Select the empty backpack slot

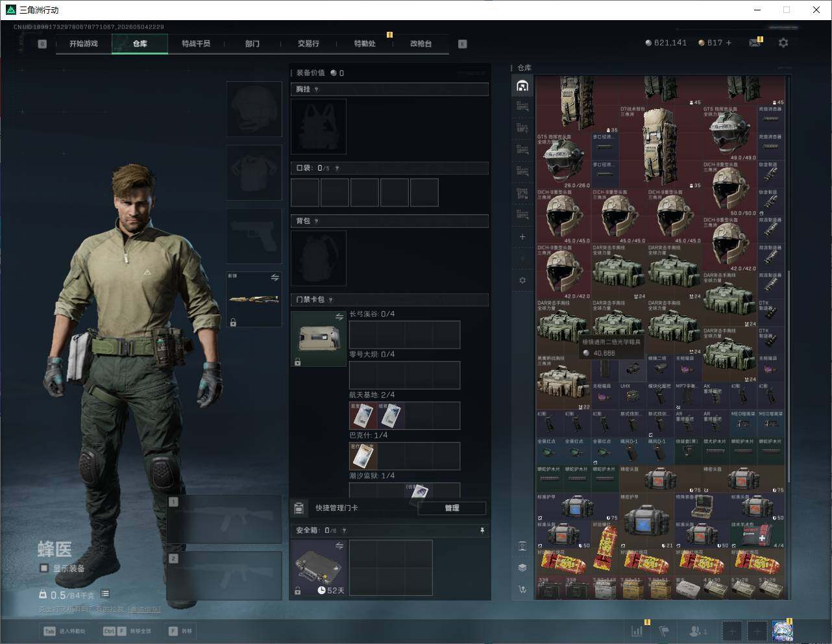(319, 258)
